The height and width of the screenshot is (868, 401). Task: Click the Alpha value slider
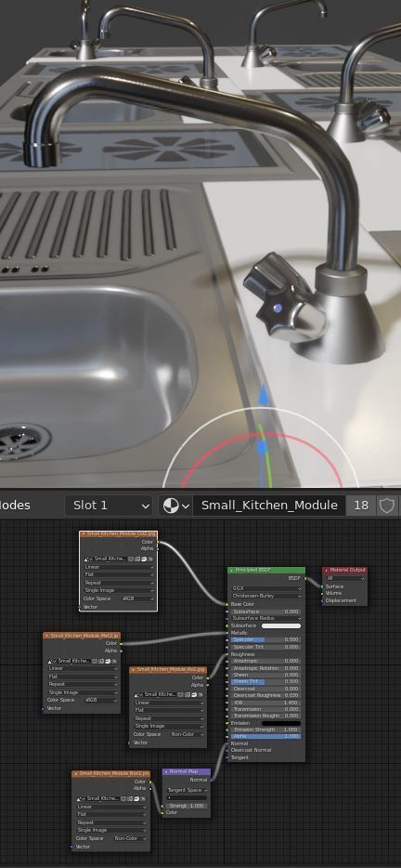(266, 736)
